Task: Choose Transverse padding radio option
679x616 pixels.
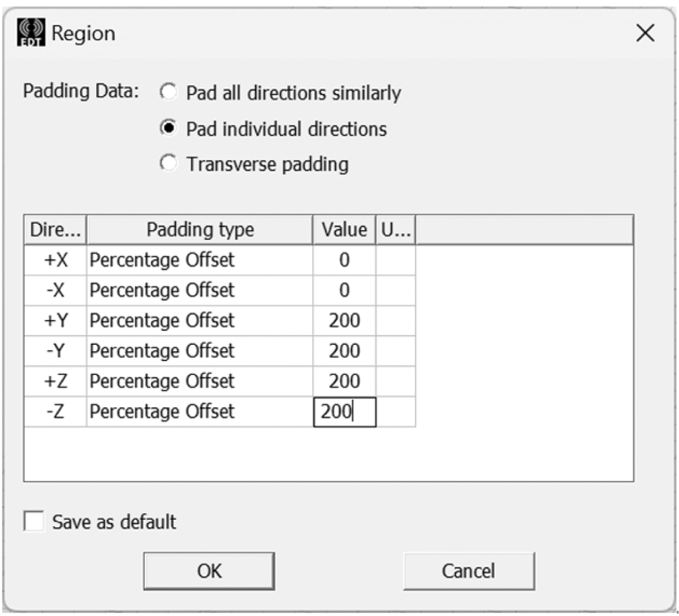Action: click(168, 163)
